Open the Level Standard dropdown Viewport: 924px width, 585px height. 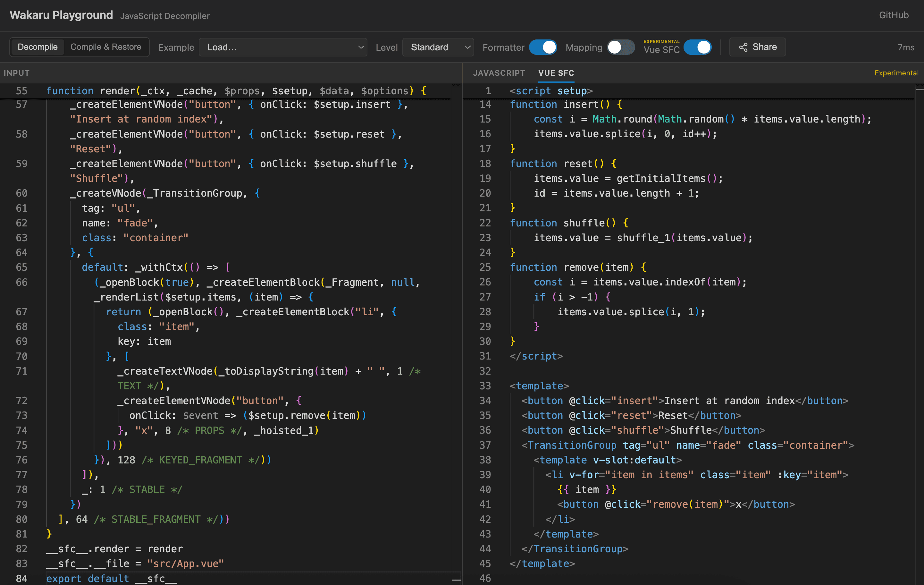click(x=438, y=47)
